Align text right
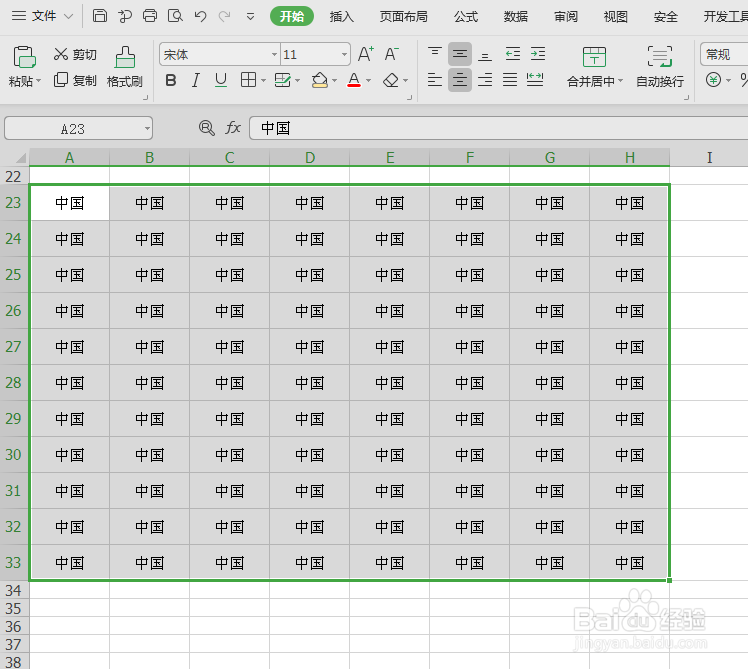Viewport: 748px width, 669px height. pyautogui.click(x=485, y=80)
